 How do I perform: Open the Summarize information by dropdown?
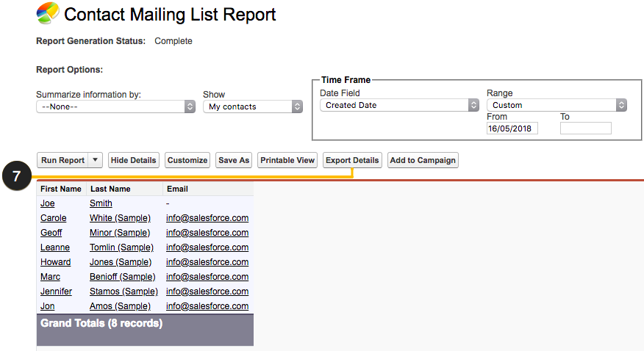tap(116, 106)
